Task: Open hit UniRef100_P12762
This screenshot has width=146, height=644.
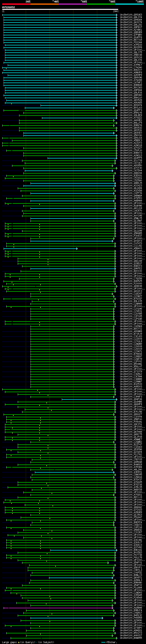Action: [131, 455]
